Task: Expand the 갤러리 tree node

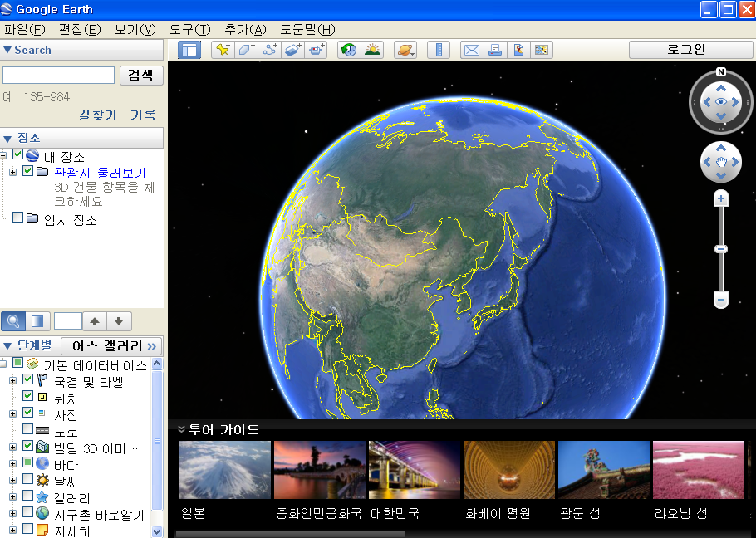Action: tap(13, 497)
